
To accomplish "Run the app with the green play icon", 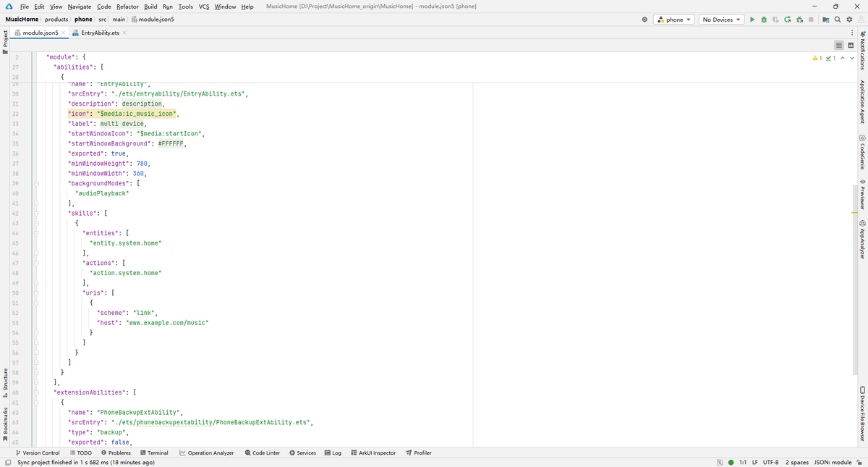I will coord(752,20).
